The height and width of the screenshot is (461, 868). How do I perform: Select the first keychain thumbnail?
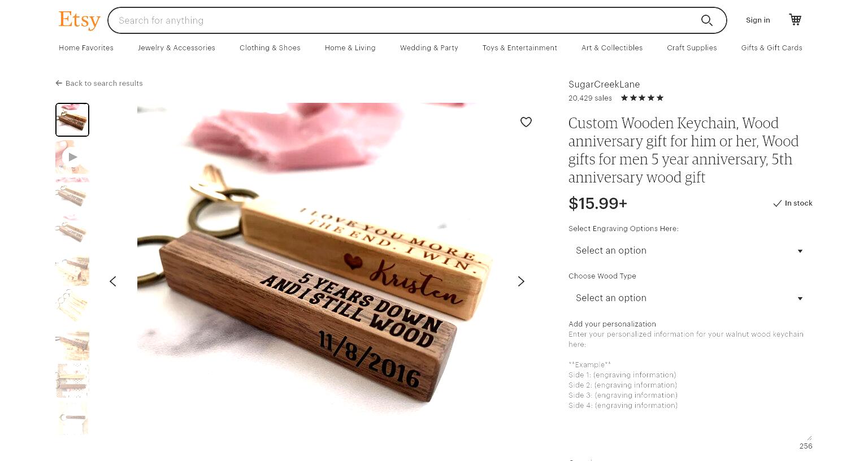(x=72, y=120)
